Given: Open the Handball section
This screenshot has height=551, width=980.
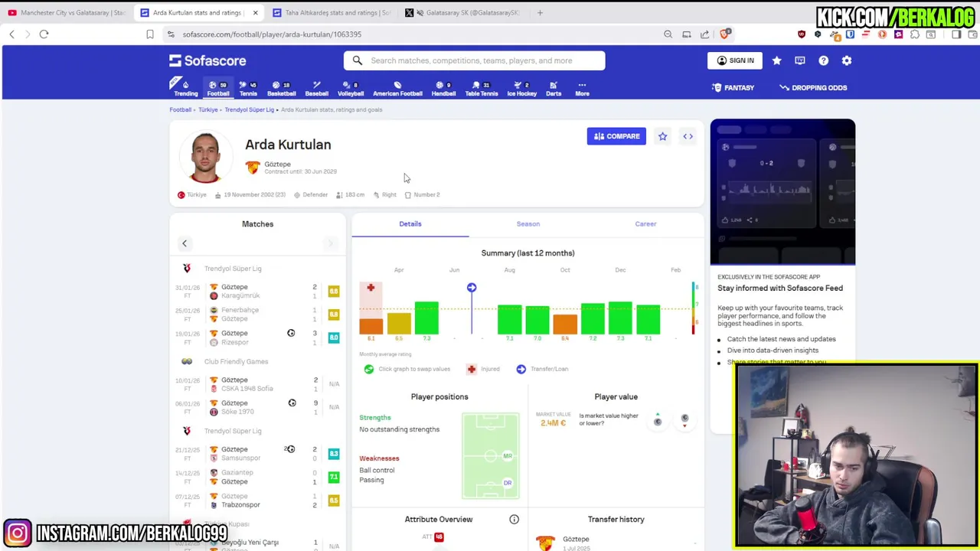Looking at the screenshot, I should pyautogui.click(x=443, y=88).
